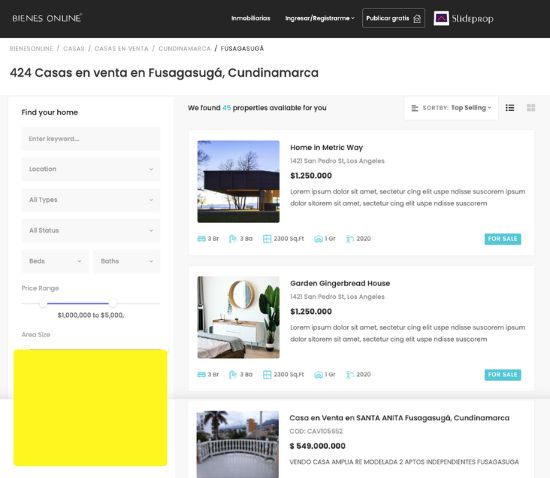Expand the Beds selector
The image size is (550, 478).
[x=55, y=261]
